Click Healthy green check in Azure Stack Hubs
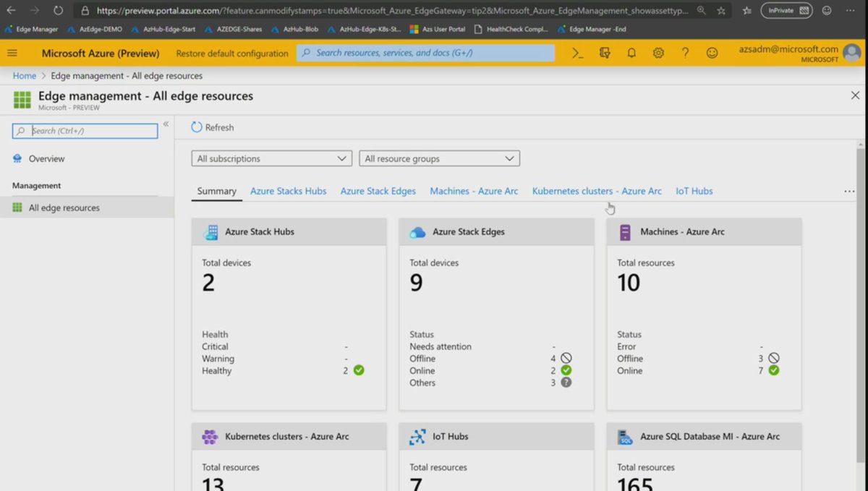This screenshot has height=491, width=868. pyautogui.click(x=359, y=370)
